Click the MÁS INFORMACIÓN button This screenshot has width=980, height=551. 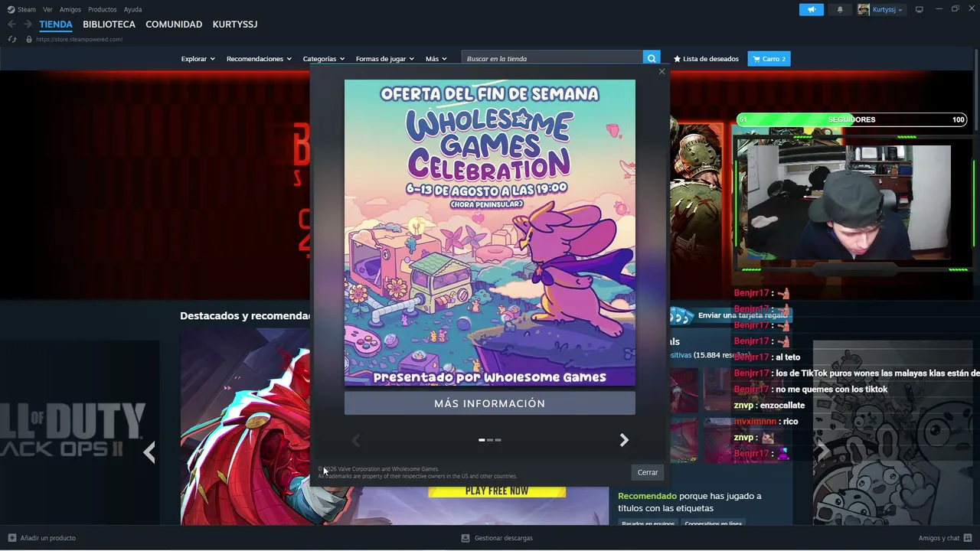pos(489,403)
